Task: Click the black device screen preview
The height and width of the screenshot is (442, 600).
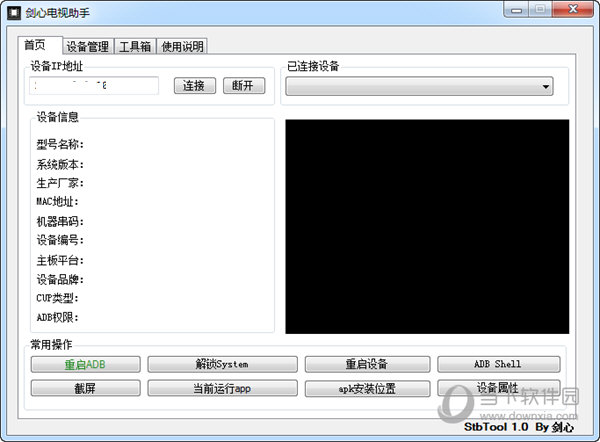Action: (427, 227)
